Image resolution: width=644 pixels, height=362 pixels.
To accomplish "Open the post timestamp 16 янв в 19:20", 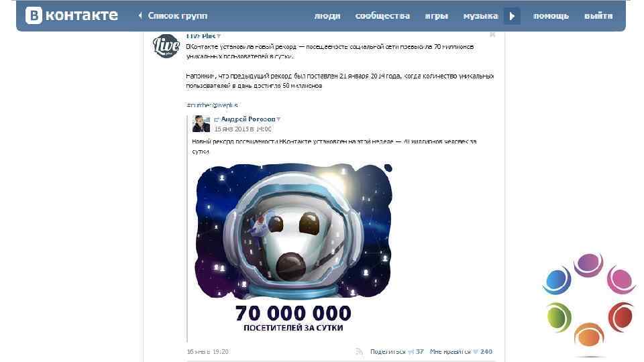I will click(x=207, y=352).
